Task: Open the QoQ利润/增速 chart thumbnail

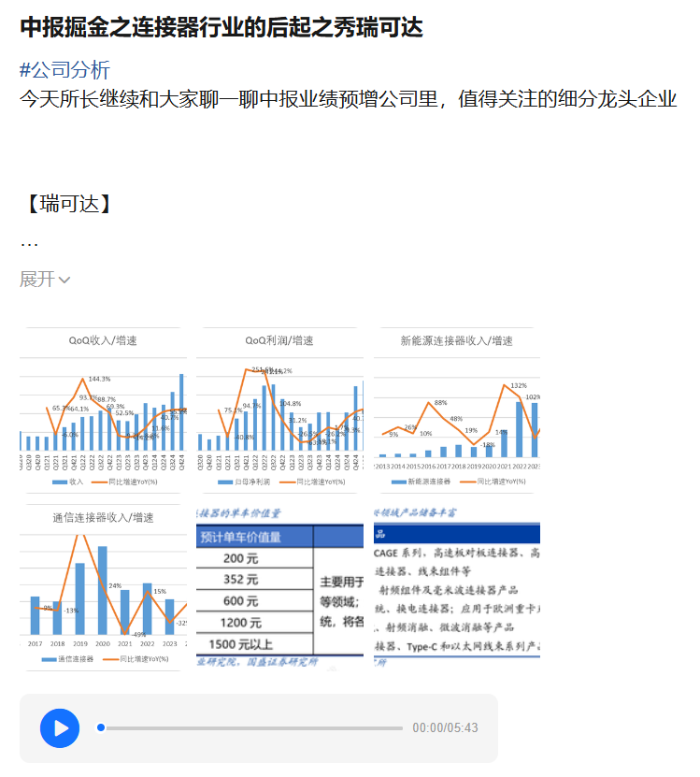Action: [x=279, y=410]
